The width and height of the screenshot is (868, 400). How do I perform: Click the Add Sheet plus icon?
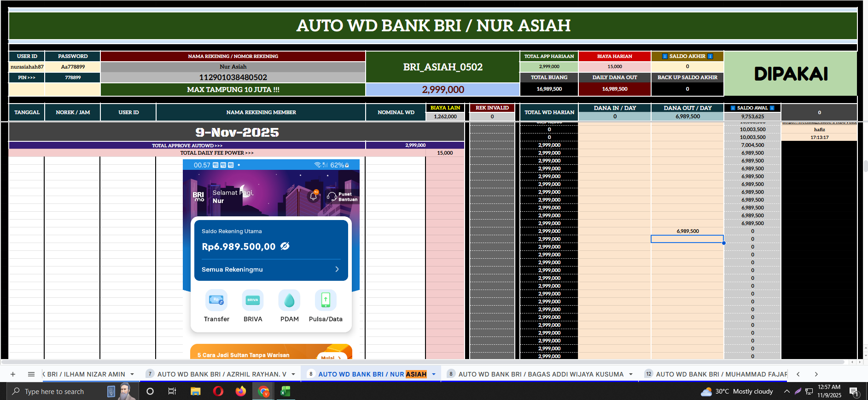point(13,374)
